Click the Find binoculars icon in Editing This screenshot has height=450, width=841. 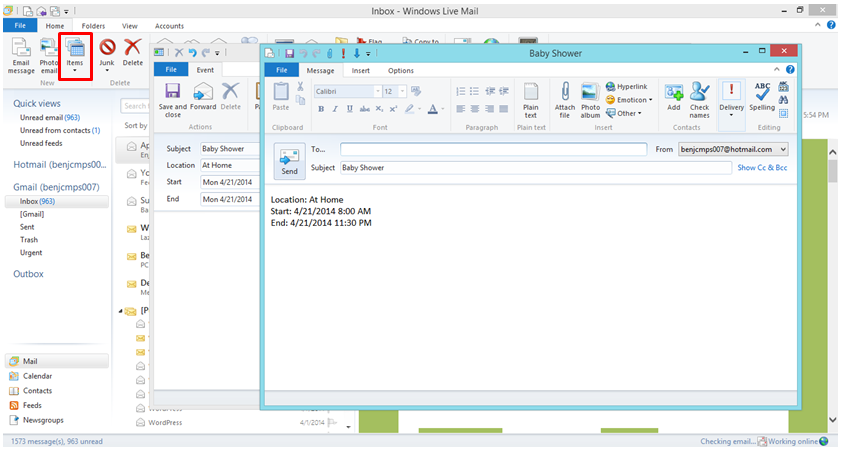[784, 100]
